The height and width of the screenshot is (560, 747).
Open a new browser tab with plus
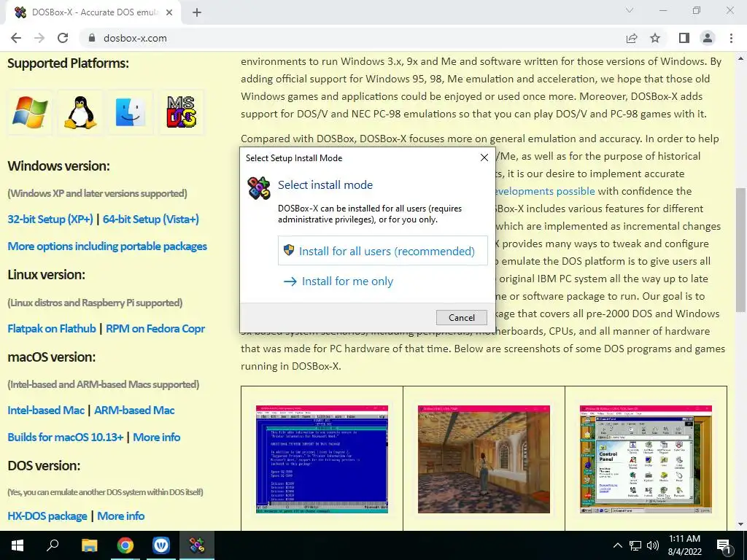(x=197, y=12)
